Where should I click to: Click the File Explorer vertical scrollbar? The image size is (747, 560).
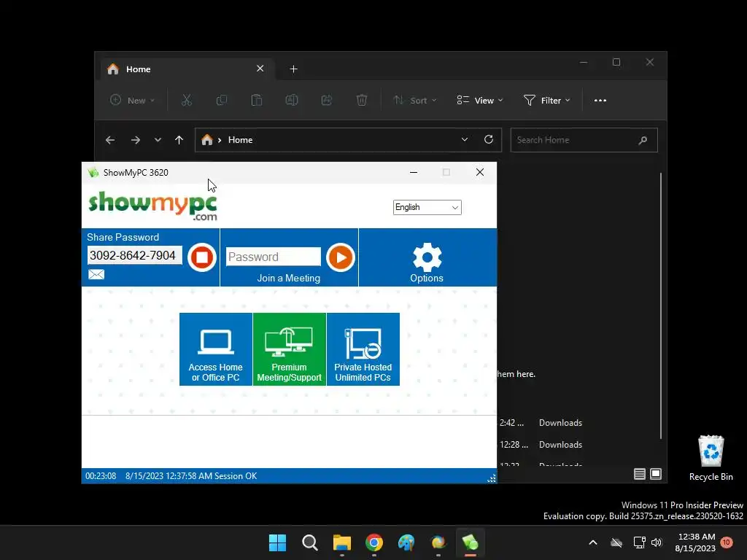661,305
